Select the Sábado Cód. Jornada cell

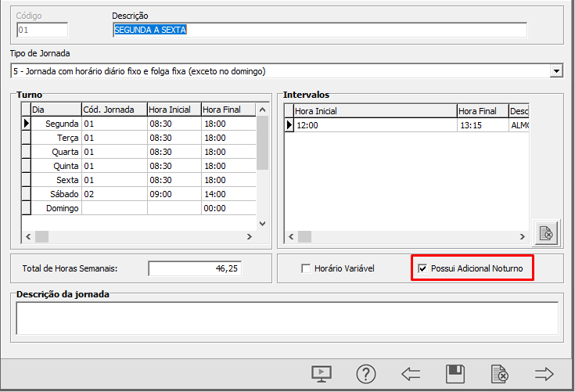(x=113, y=194)
